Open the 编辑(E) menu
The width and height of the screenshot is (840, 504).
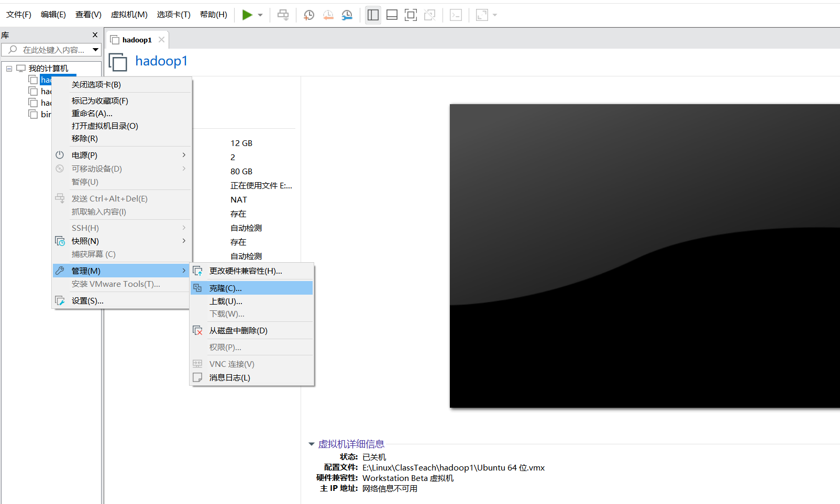tap(53, 15)
